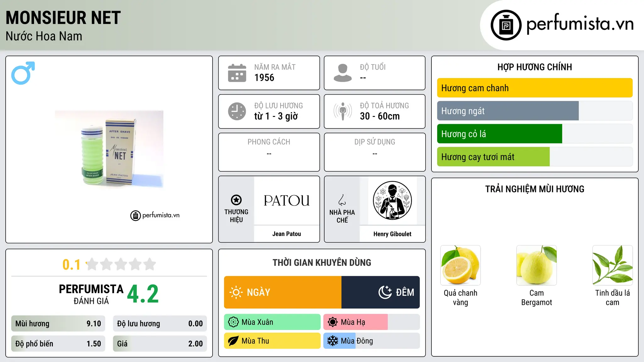
Task: Click the Perfumista Đánh Giá label
Action: [91, 294]
